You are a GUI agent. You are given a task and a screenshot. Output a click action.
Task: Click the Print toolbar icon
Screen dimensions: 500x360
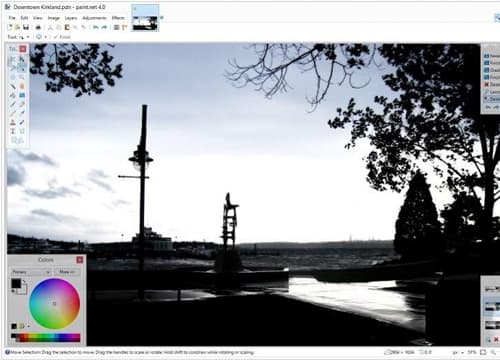coord(38,27)
